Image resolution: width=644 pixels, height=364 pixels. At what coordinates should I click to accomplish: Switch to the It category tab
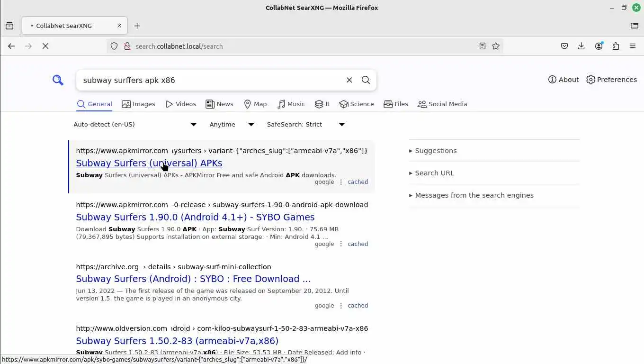pos(322,104)
